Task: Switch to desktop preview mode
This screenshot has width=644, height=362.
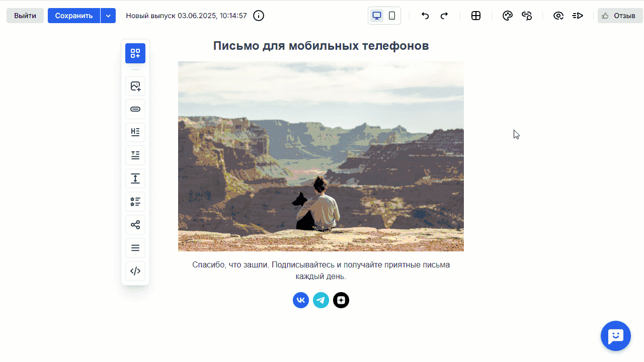Action: [377, 16]
